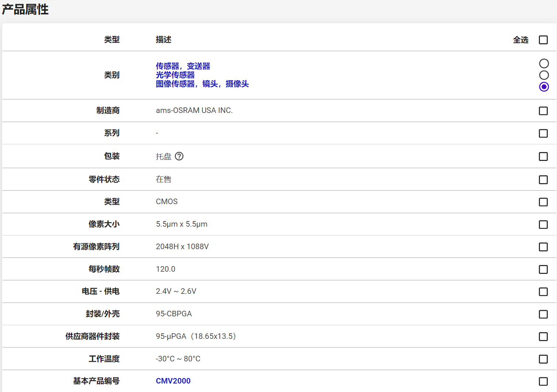The height and width of the screenshot is (392, 557).
Task: Select the CMOS 类型 checkbox
Action: click(x=543, y=202)
